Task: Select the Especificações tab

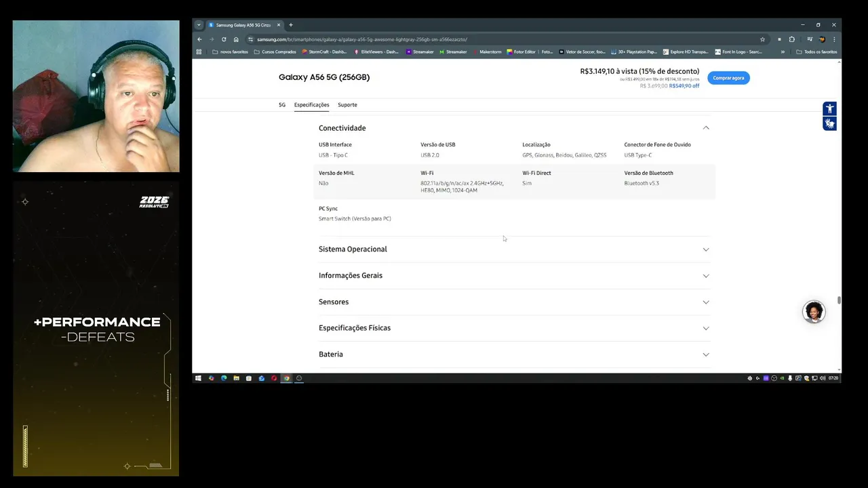Action: click(x=311, y=105)
